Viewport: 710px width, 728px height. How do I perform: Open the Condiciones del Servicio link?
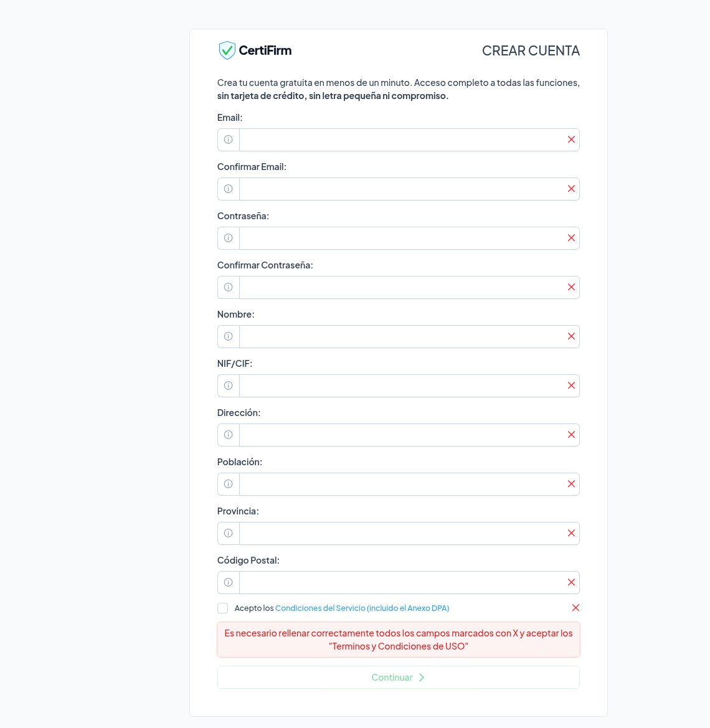click(362, 608)
